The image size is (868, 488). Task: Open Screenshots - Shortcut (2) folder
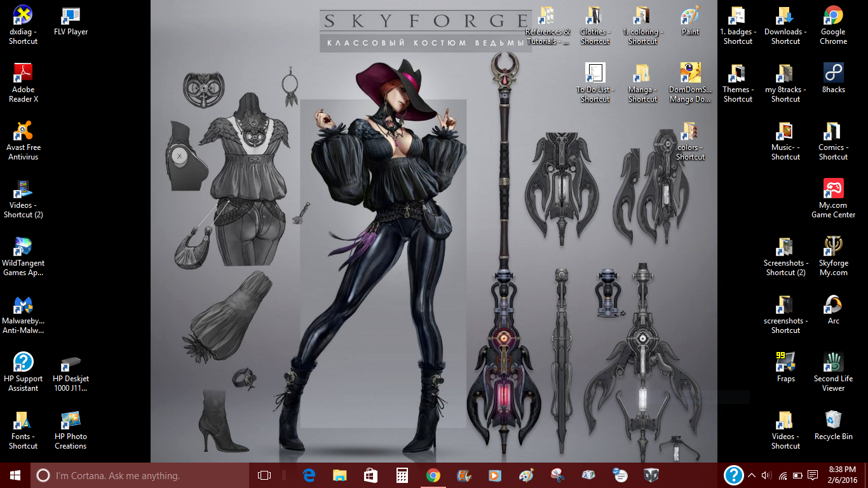pyautogui.click(x=785, y=257)
